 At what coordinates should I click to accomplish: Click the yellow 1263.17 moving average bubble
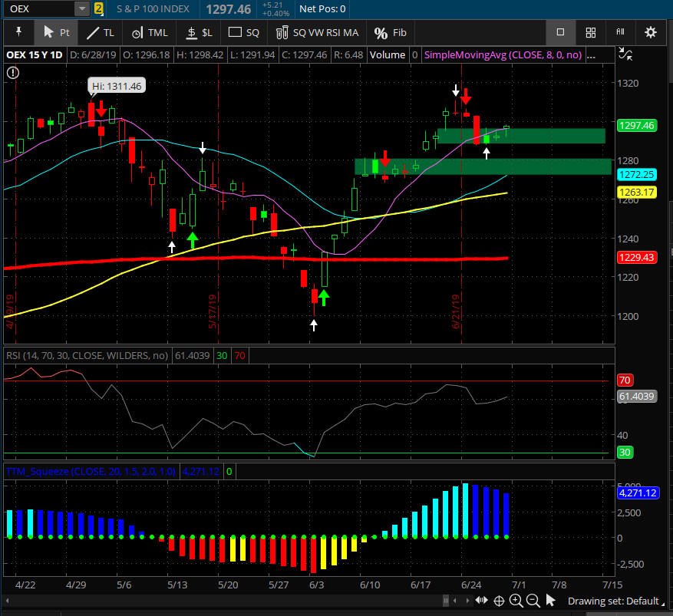tap(636, 193)
